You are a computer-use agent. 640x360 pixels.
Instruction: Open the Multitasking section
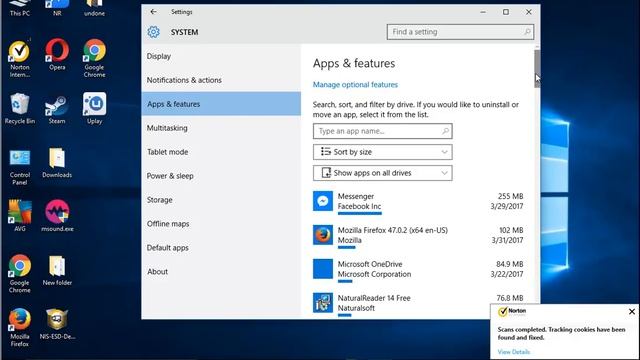point(221,128)
